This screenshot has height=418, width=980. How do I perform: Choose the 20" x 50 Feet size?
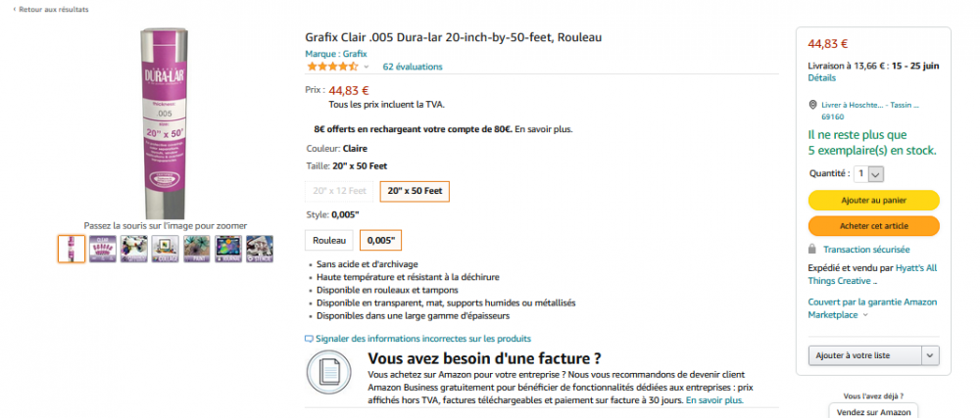pyautogui.click(x=415, y=191)
